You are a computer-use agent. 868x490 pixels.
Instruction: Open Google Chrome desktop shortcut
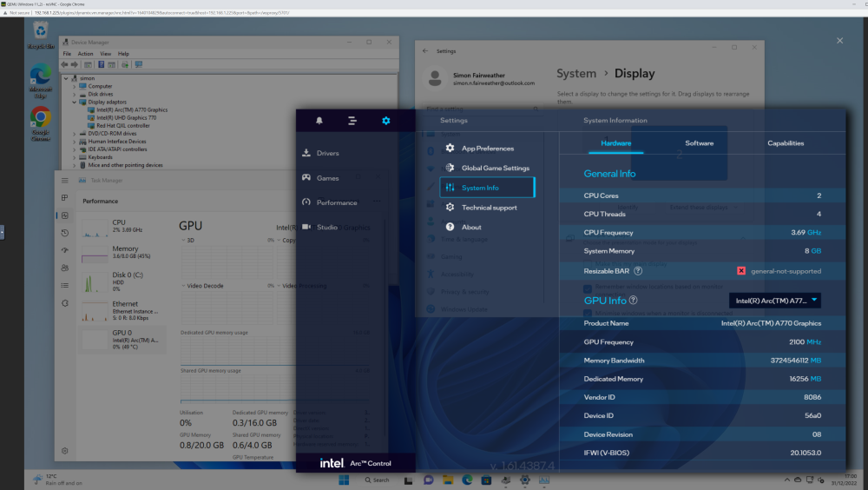point(41,124)
